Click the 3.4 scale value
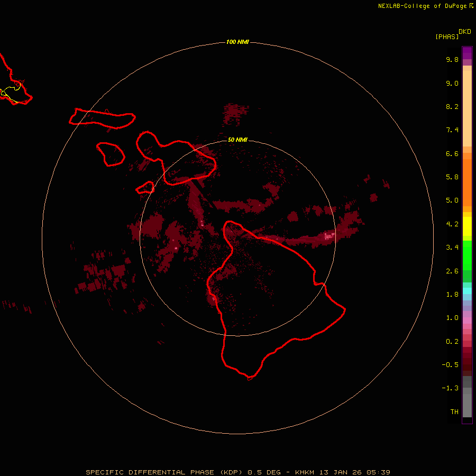This screenshot has width=476, height=476. pos(452,248)
